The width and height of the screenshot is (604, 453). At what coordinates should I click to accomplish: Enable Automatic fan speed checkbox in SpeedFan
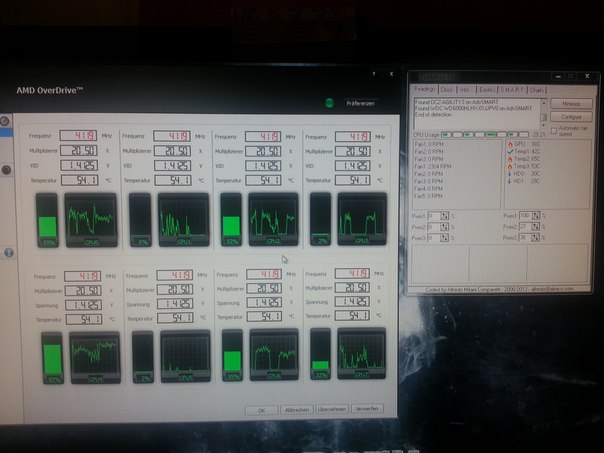[554, 131]
